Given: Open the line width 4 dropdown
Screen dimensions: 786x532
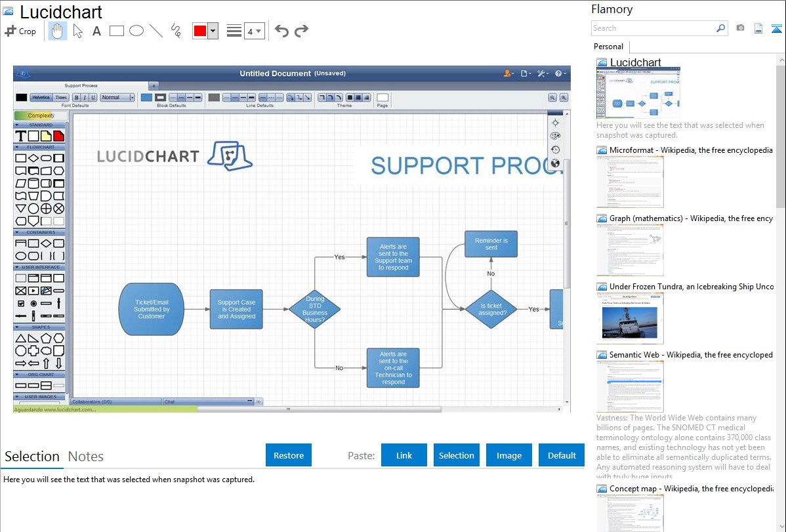Looking at the screenshot, I should [x=254, y=31].
